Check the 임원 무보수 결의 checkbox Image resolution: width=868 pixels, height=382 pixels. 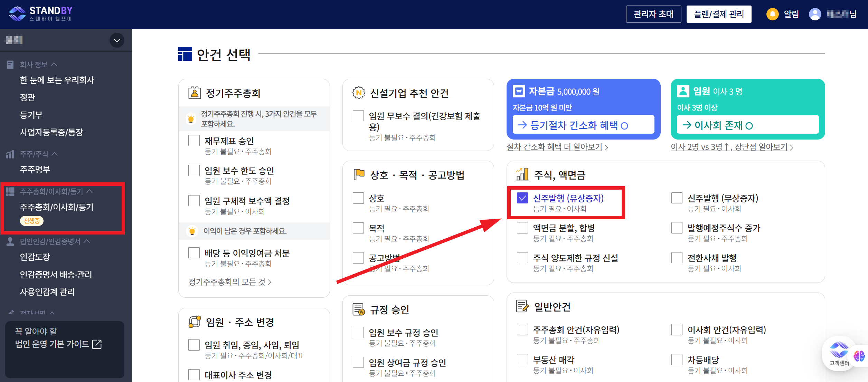[x=358, y=116]
